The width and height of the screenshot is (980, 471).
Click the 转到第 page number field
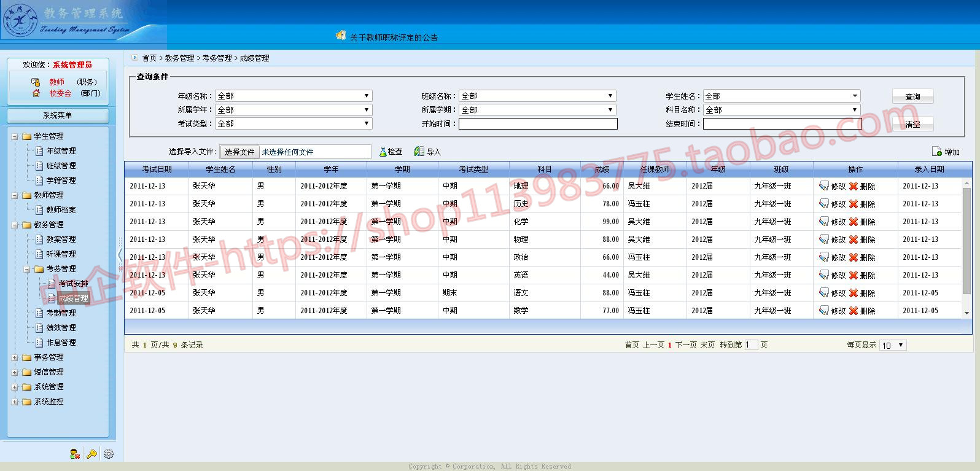click(751, 345)
